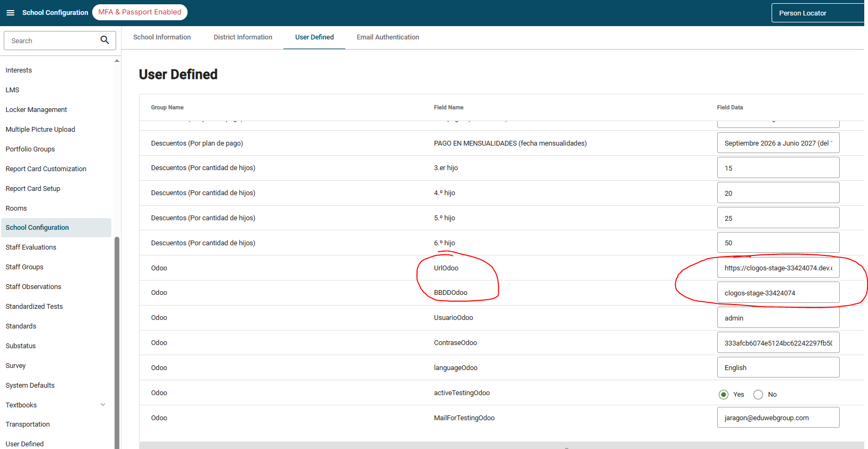
Task: Click the Group Name column header
Action: (167, 108)
